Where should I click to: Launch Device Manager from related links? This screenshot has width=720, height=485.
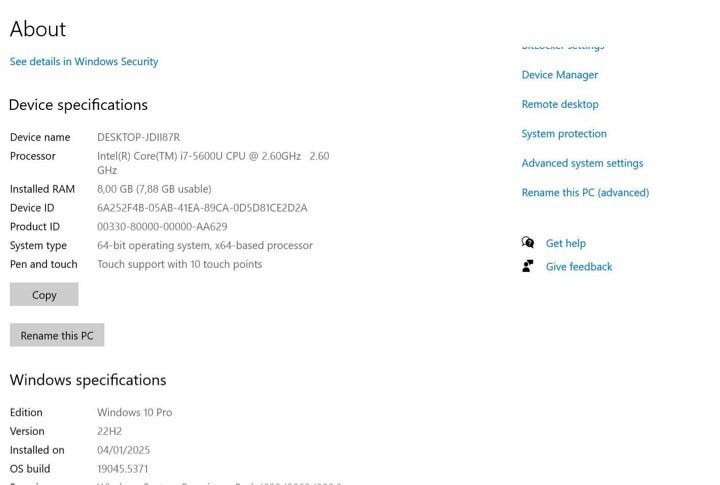tap(560, 75)
